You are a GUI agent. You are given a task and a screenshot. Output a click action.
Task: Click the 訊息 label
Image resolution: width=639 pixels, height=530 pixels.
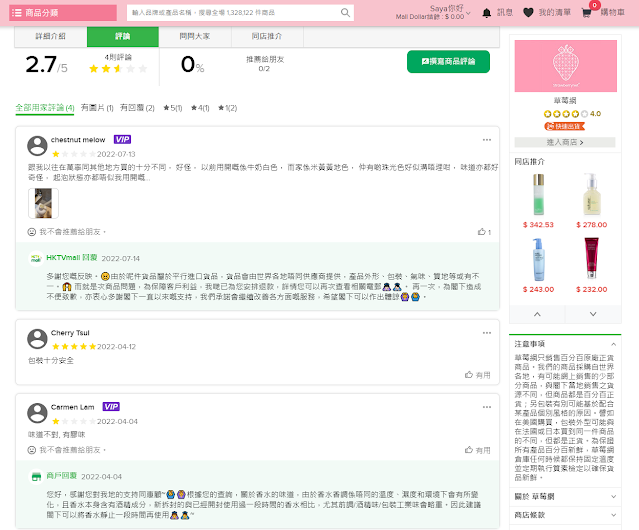click(505, 13)
